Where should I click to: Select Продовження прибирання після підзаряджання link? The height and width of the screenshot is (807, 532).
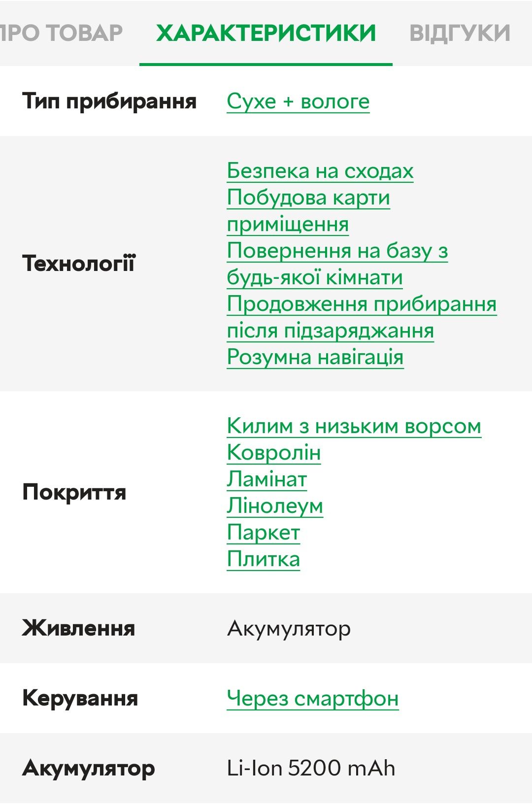(362, 317)
